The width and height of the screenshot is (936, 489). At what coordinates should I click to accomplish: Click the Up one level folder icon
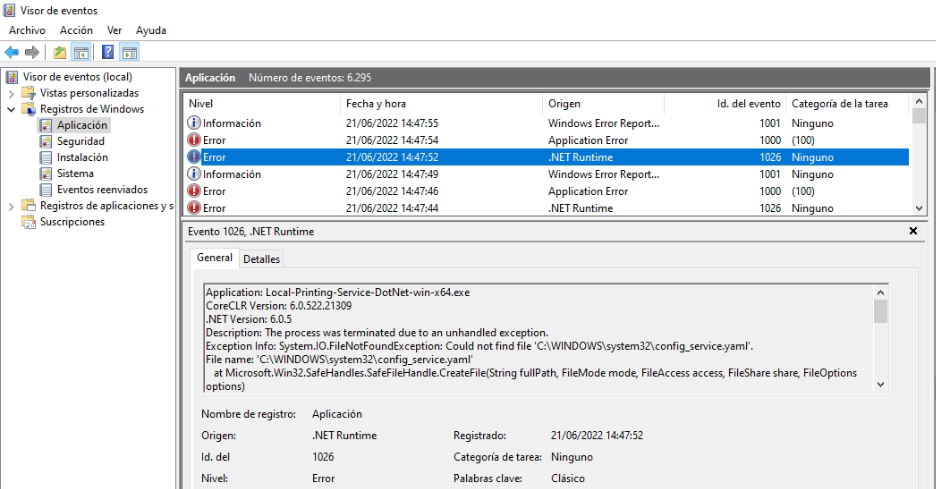tap(60, 52)
